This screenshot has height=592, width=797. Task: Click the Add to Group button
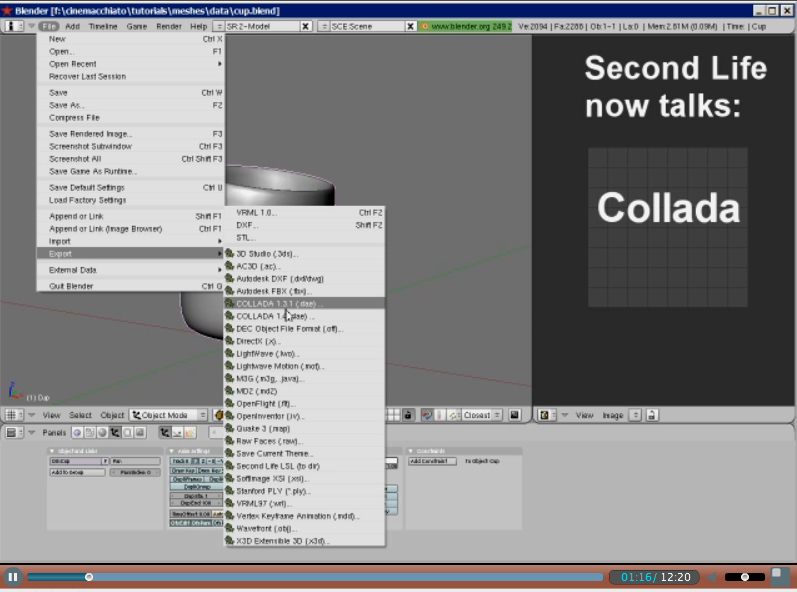click(x=77, y=472)
